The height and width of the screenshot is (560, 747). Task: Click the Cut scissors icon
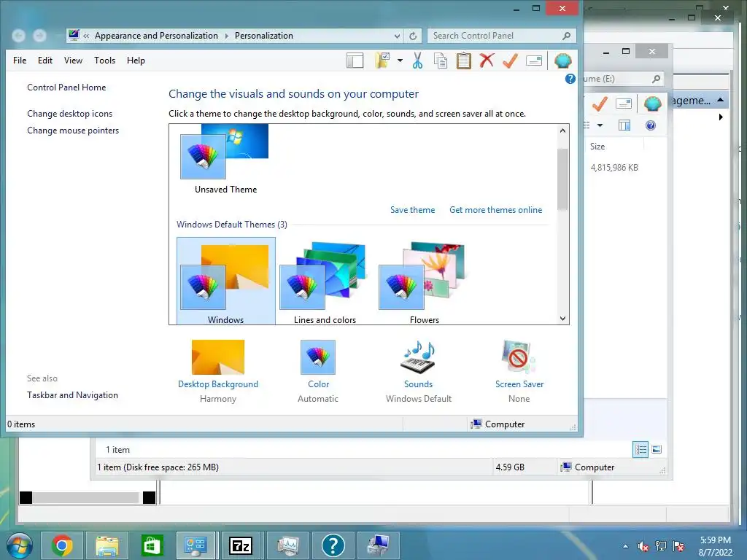[x=418, y=61]
